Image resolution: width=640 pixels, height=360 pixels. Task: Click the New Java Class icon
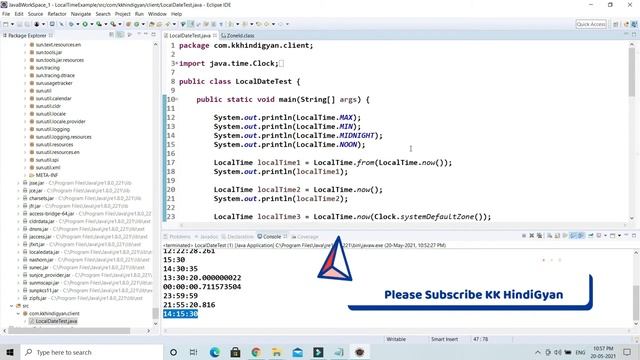click(137, 24)
